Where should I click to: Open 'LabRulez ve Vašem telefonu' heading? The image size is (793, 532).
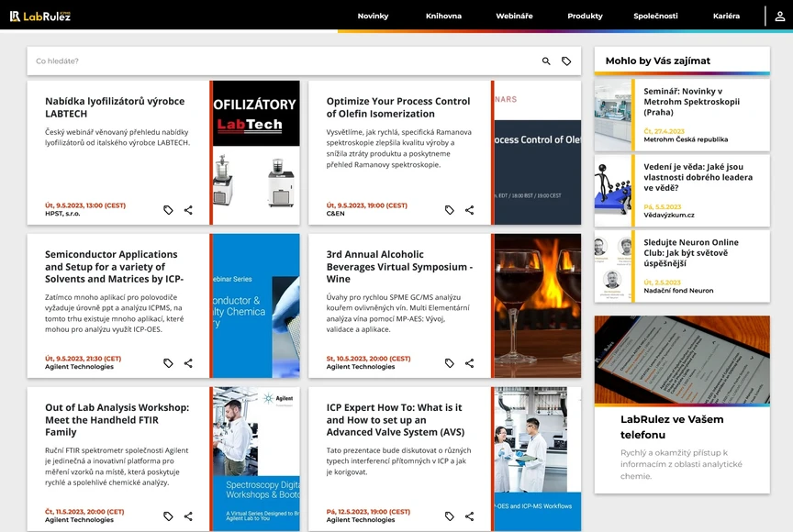[x=672, y=427]
